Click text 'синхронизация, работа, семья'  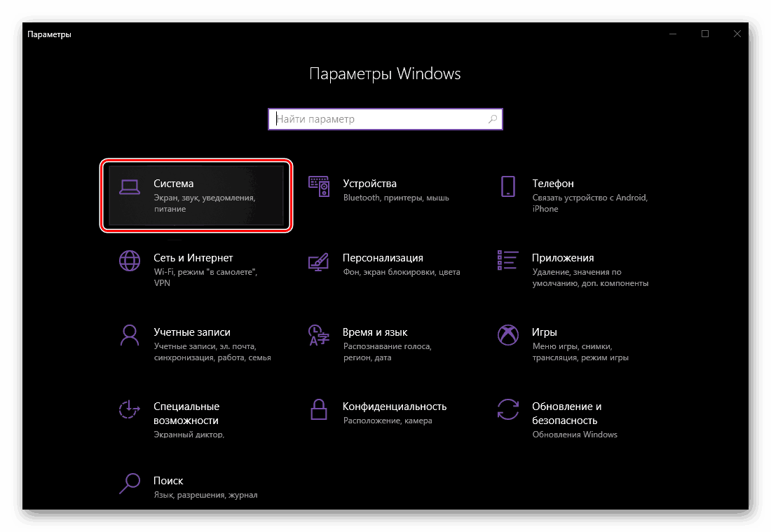212,357
